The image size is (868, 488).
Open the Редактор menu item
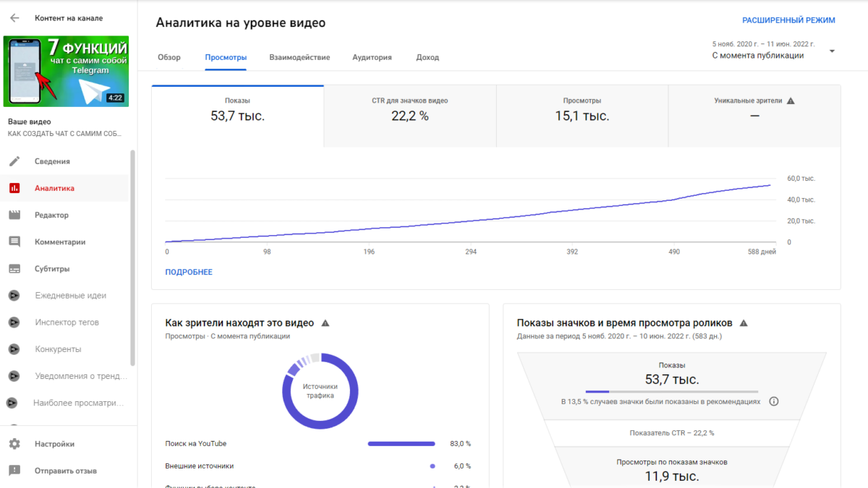coord(51,215)
